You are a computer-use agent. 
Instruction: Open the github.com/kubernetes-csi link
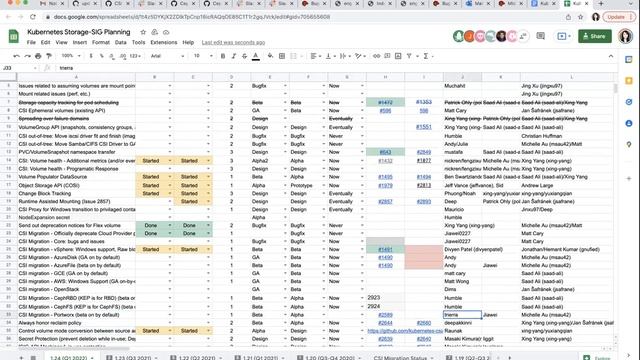click(405, 331)
